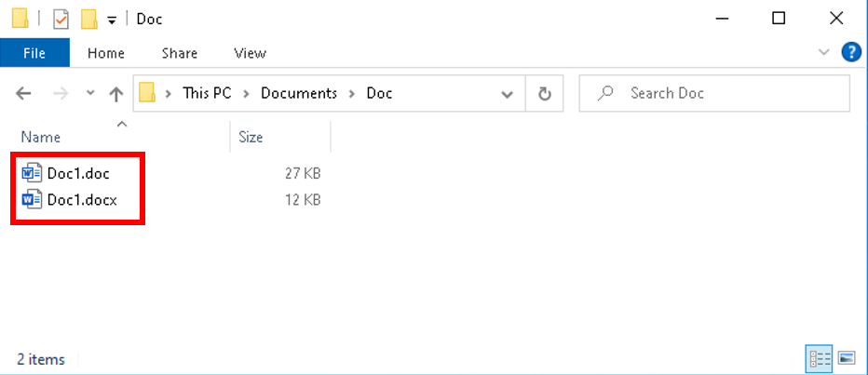
Task: Expand the ribbon with the chevron
Action: (x=822, y=52)
